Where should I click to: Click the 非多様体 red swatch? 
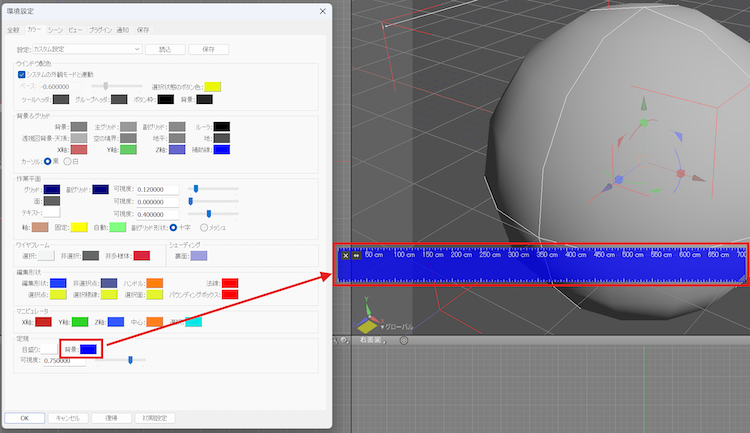(142, 256)
